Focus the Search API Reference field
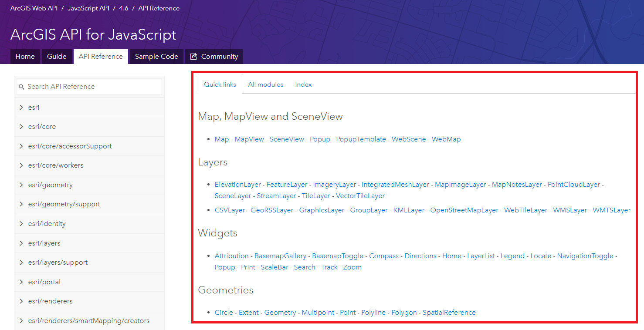 pos(92,87)
